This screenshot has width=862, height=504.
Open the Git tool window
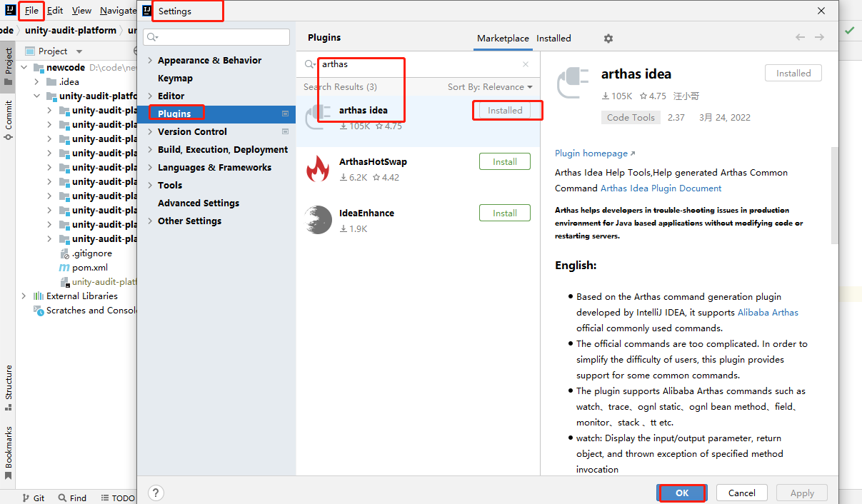click(33, 498)
